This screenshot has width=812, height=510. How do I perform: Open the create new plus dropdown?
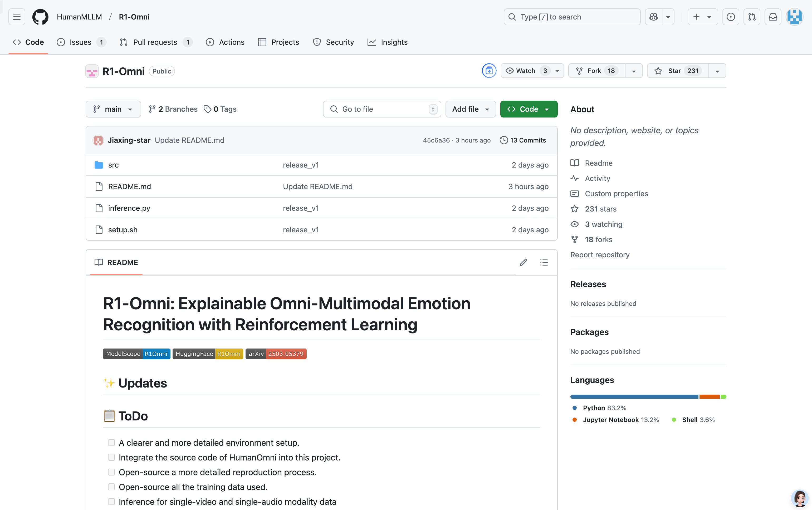pyautogui.click(x=703, y=17)
